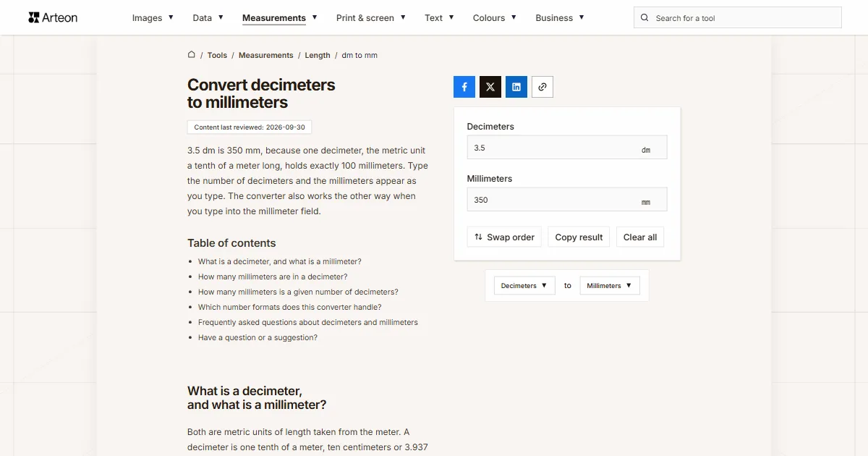This screenshot has height=456, width=868.
Task: Click the Arteon logo icon
Action: (x=33, y=17)
